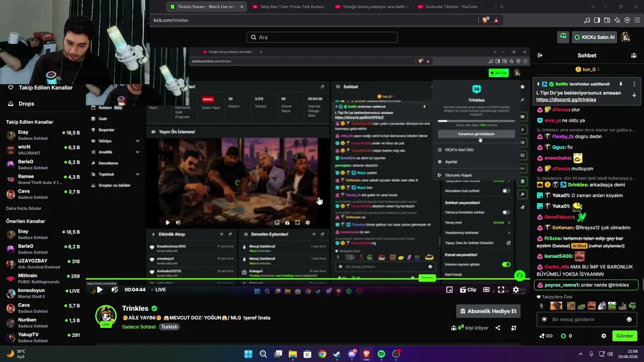
Task: Play the Trinkles live stream
Action: click(100, 290)
